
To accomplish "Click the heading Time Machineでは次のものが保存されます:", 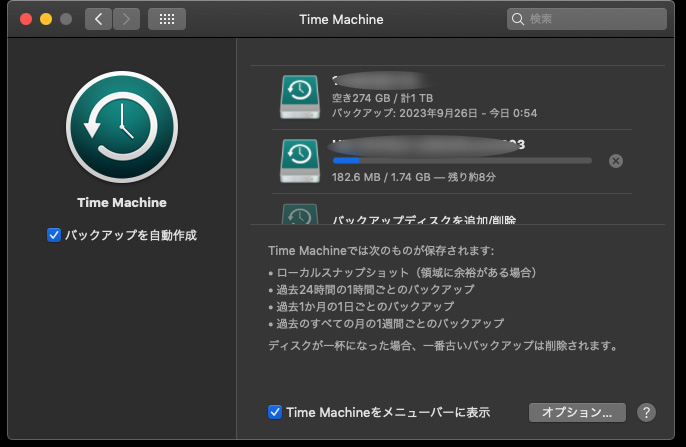I will (x=381, y=251).
